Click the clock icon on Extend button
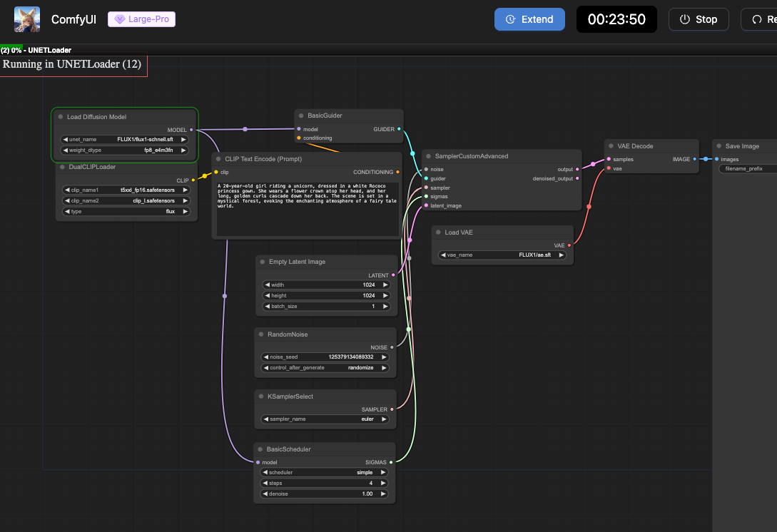777x532 pixels. [x=510, y=19]
